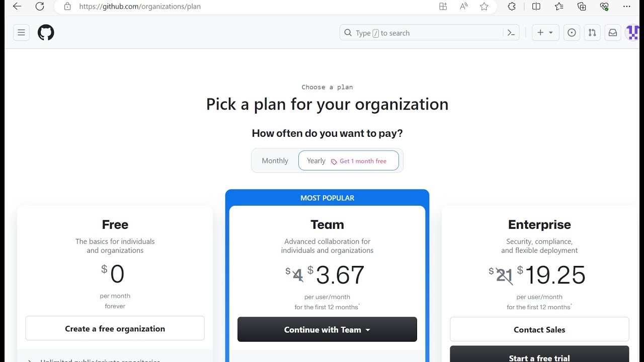Open GitHub hamburger navigation menu
The image size is (644, 362).
(21, 33)
